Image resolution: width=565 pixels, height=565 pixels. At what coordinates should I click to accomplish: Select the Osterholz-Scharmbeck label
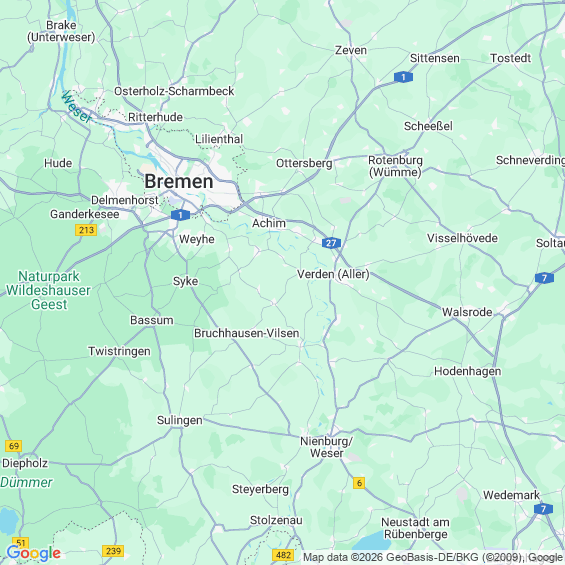[x=174, y=91]
